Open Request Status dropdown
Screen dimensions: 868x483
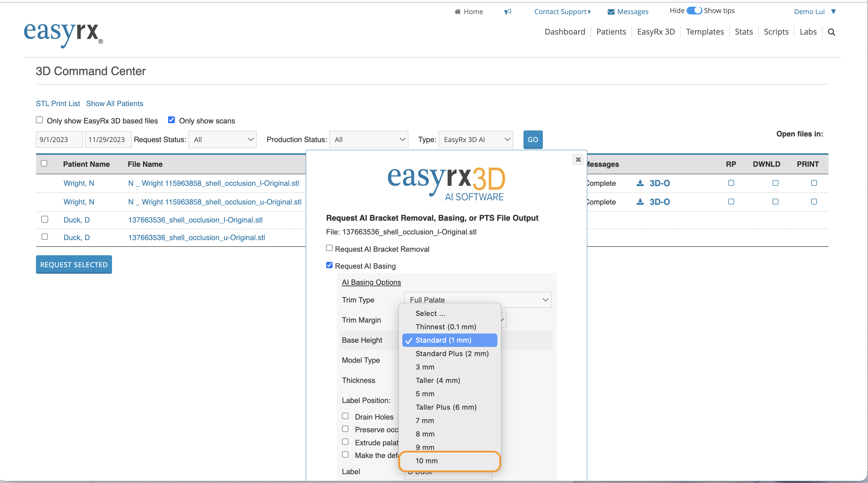pyautogui.click(x=222, y=140)
